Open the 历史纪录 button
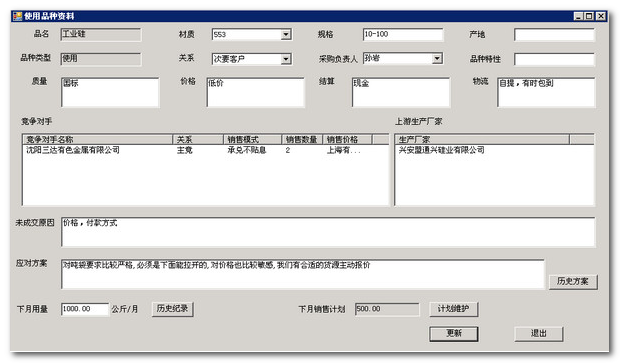Image resolution: width=620 pixels, height=363 pixels. (172, 309)
